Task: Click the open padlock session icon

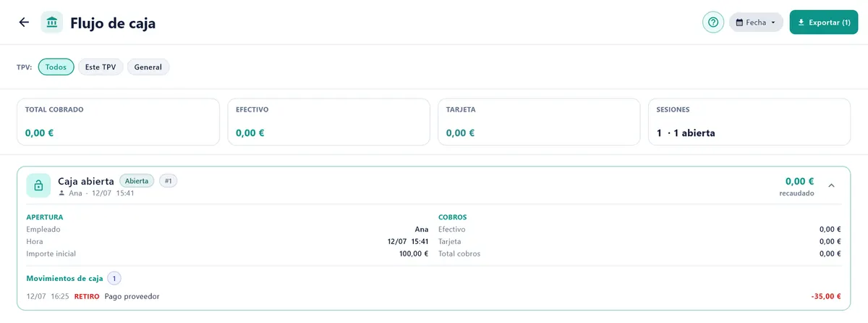Action: [38, 185]
